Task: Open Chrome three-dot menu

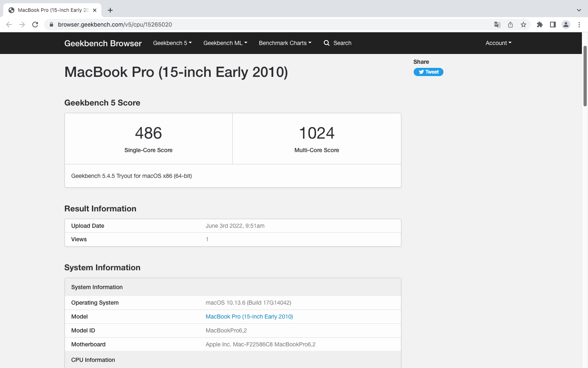Action: pyautogui.click(x=579, y=25)
